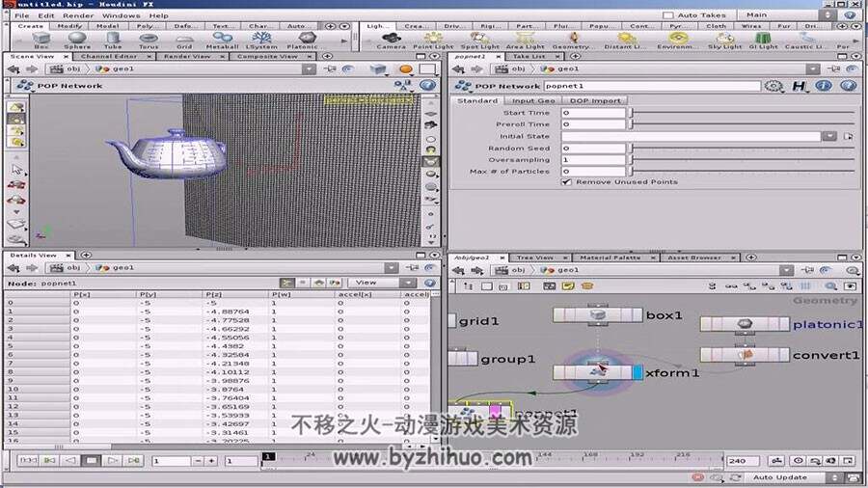Add a GI Light from the shelf
Viewport: 868px width, 488px height.
[x=764, y=41]
